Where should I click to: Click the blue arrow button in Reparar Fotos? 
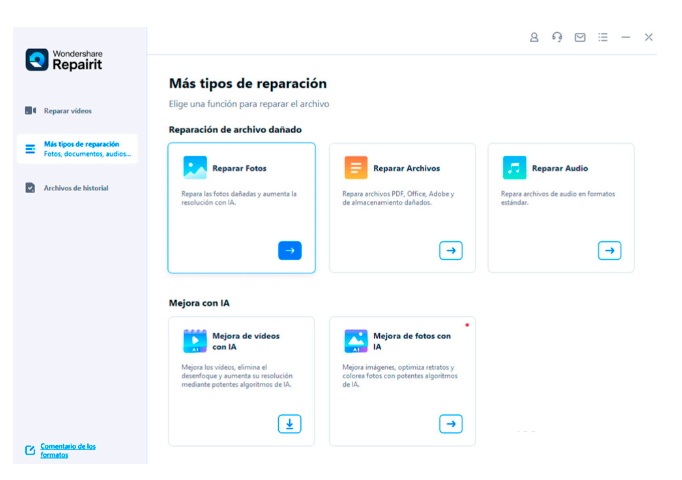click(290, 250)
